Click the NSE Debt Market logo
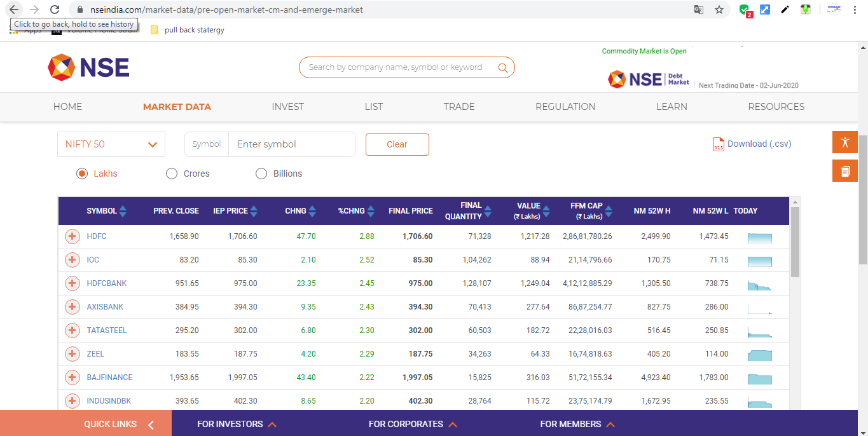 (x=649, y=79)
